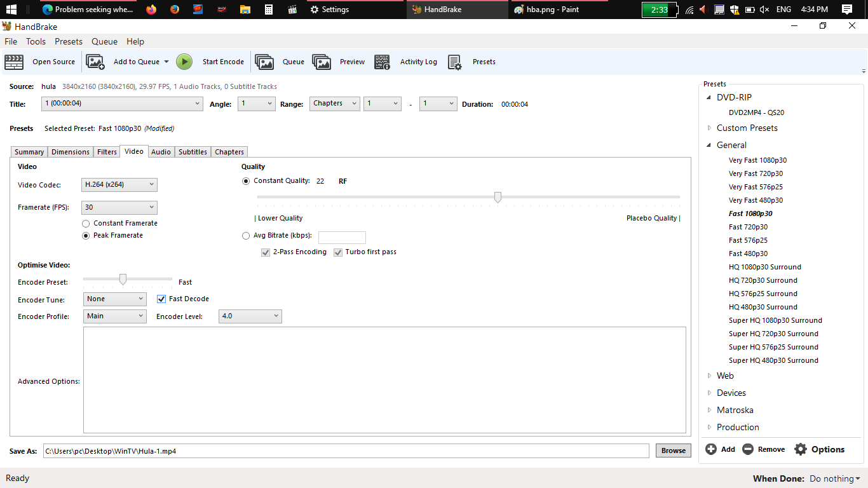
Task: Expand the Web preset group
Action: pyautogui.click(x=710, y=376)
